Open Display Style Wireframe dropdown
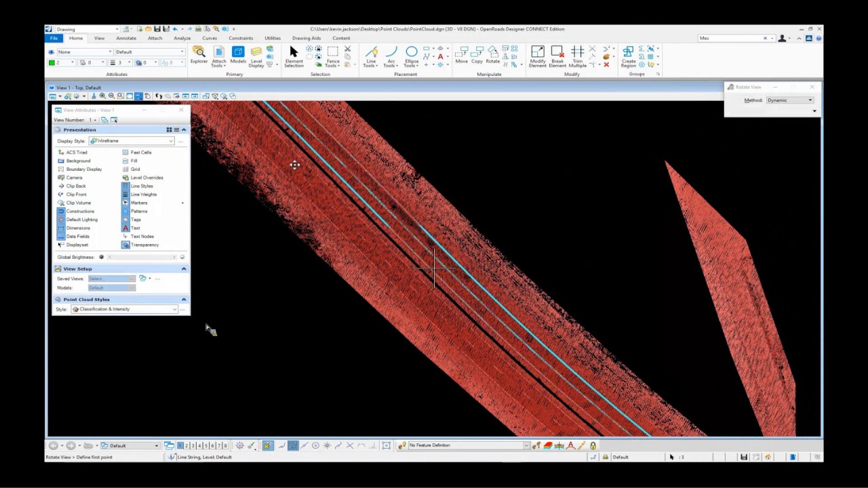 pyautogui.click(x=132, y=141)
